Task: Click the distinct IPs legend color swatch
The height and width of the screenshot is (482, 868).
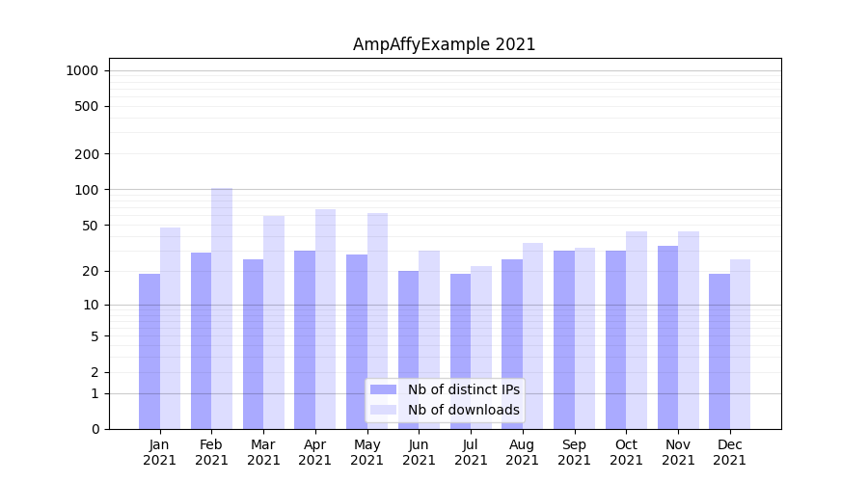Action: 383,389
